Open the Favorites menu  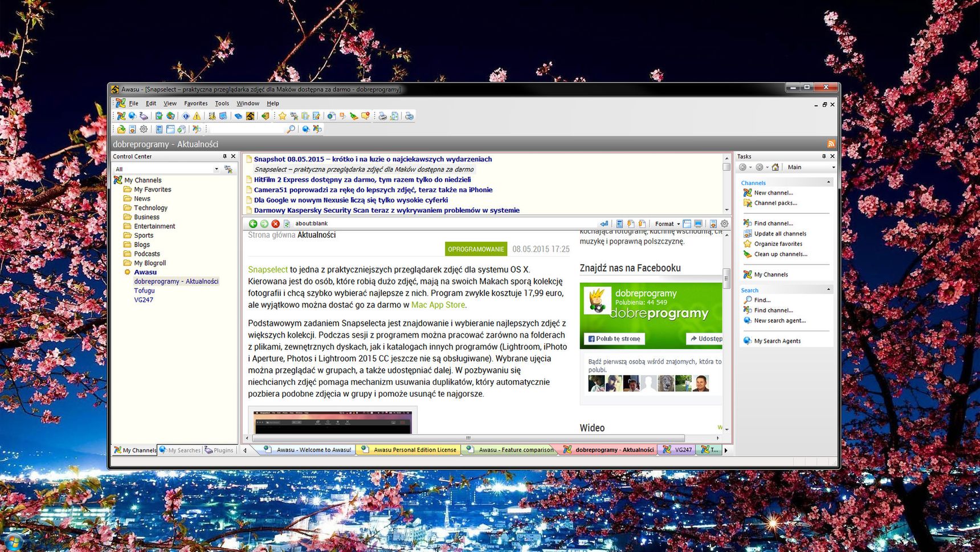[195, 103]
